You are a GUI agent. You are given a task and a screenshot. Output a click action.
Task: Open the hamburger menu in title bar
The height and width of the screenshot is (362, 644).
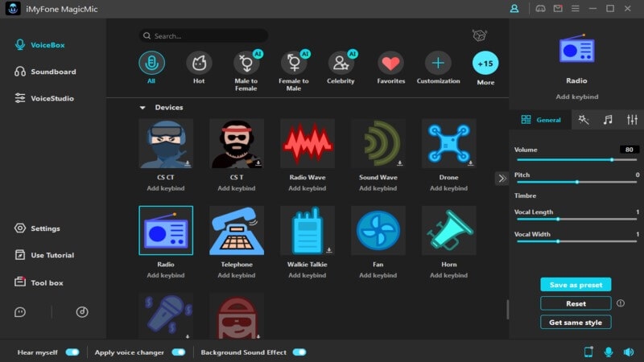(576, 9)
